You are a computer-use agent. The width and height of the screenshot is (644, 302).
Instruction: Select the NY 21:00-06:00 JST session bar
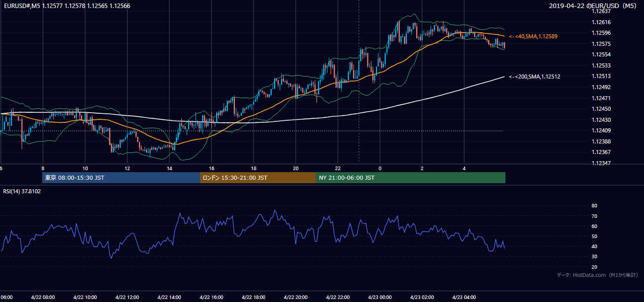click(411, 178)
